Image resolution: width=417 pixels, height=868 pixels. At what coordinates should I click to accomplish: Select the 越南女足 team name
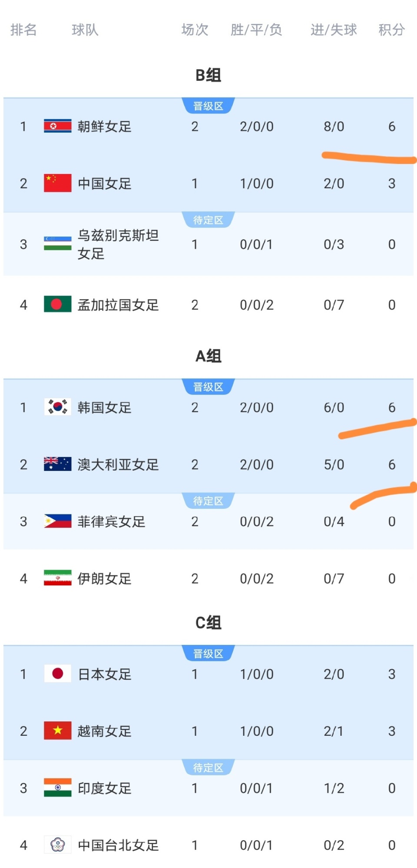point(104,731)
